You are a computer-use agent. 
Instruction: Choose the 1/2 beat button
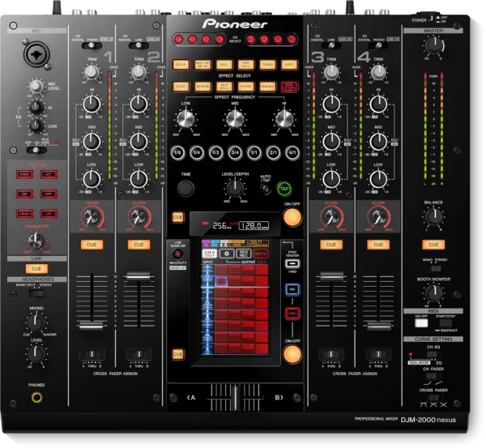pyautogui.click(x=215, y=152)
